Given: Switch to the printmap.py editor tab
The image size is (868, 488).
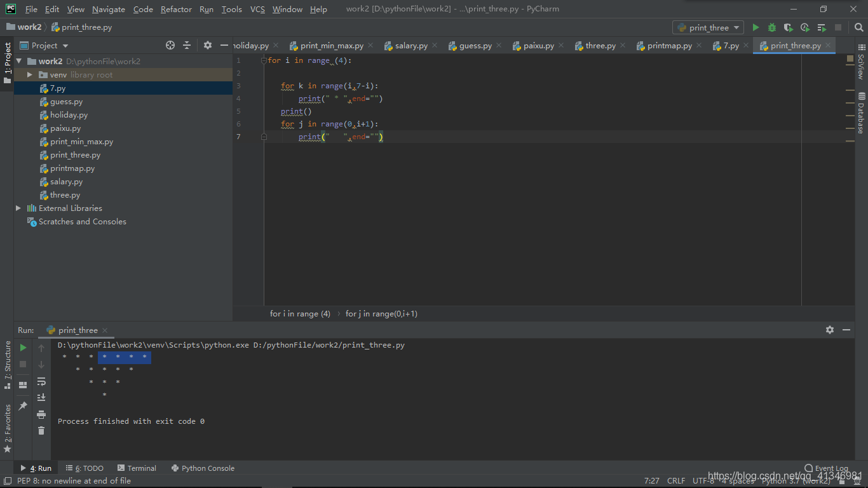Looking at the screenshot, I should coord(670,46).
